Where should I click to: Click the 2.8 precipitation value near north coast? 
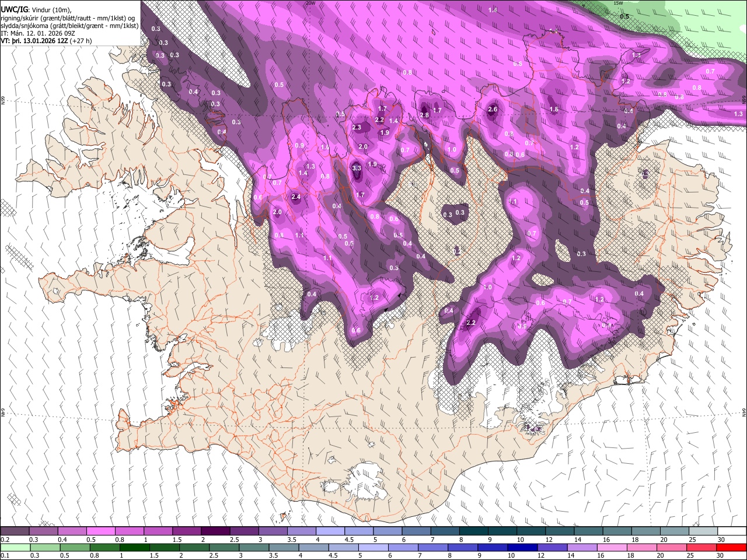(x=424, y=115)
